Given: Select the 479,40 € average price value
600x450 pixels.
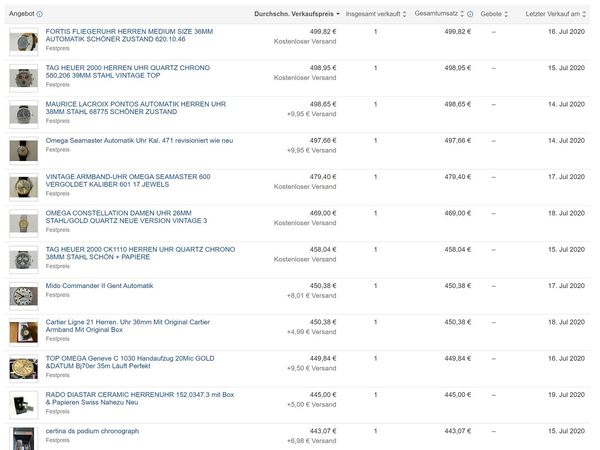Looking at the screenshot, I should click(x=323, y=177).
